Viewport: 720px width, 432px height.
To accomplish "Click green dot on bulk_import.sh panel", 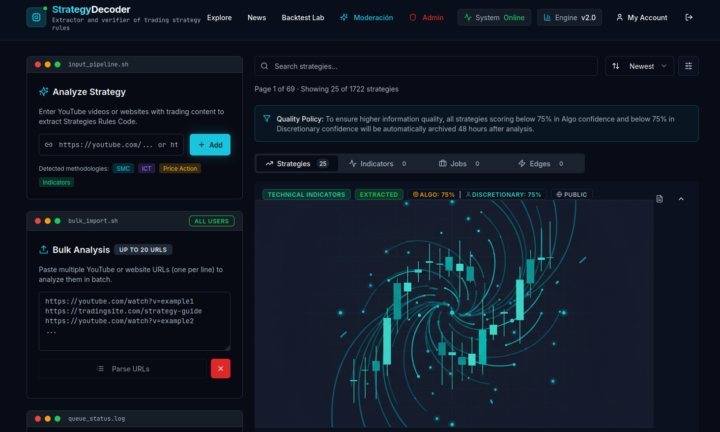I will click(x=57, y=221).
